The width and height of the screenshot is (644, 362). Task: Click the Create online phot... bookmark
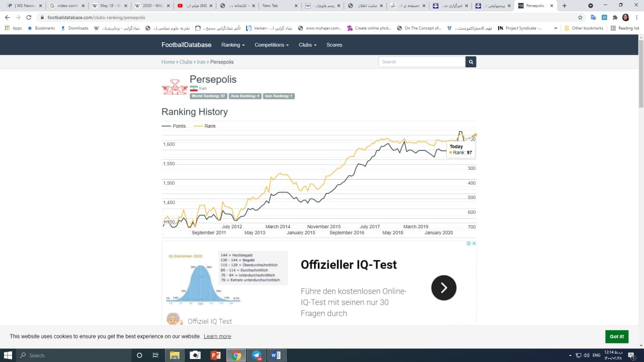369,28
